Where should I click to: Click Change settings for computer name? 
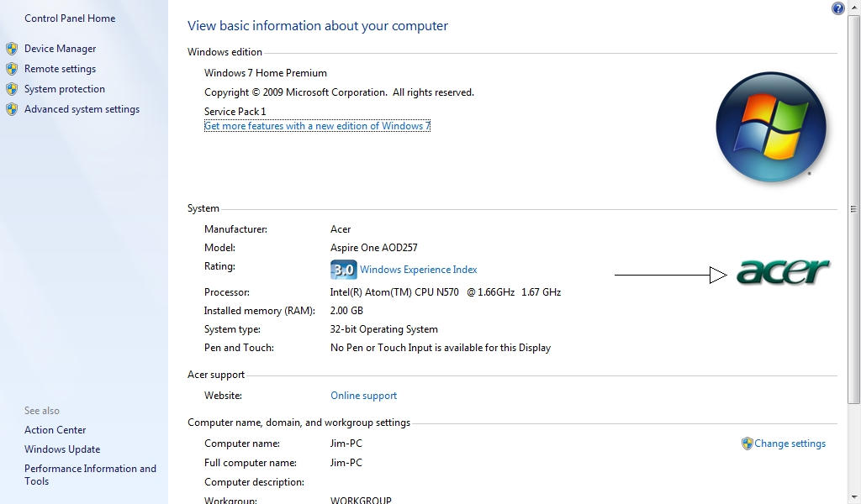(790, 444)
